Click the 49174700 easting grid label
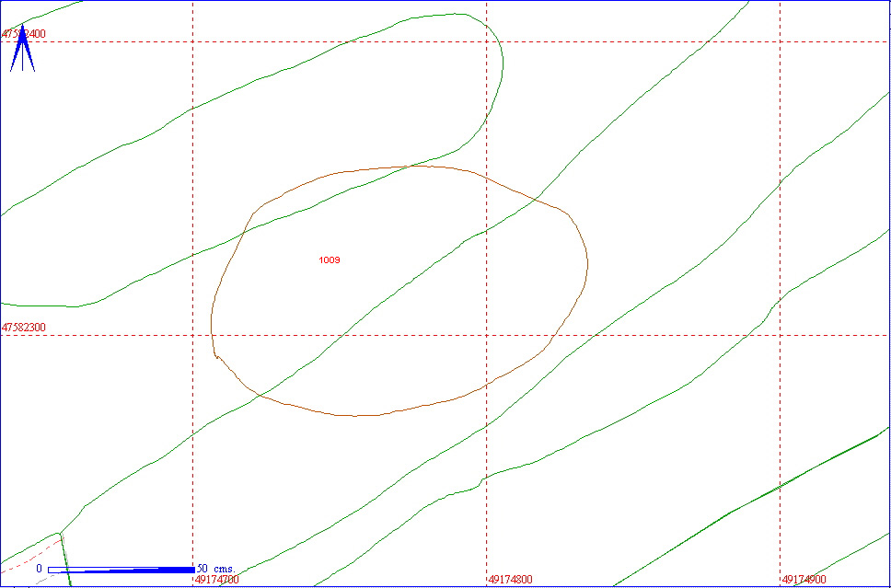This screenshot has width=891, height=588. [217, 580]
